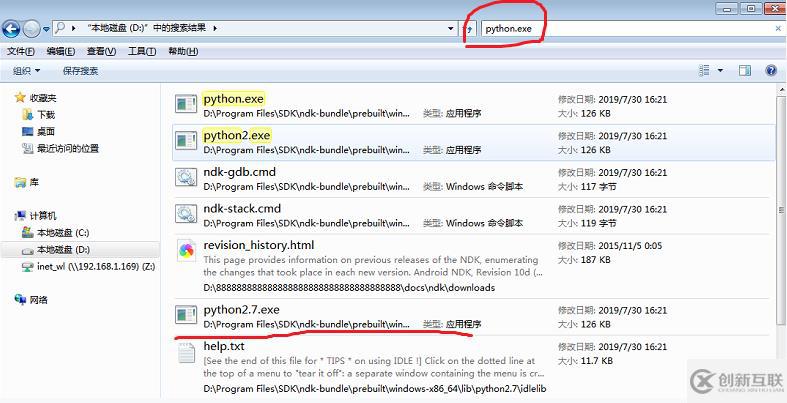
Task: Open the address bar history dropdown
Action: [451, 29]
